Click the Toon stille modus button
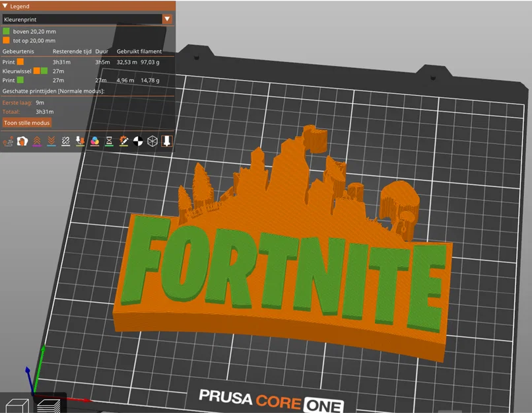532x413 pixels. (27, 123)
